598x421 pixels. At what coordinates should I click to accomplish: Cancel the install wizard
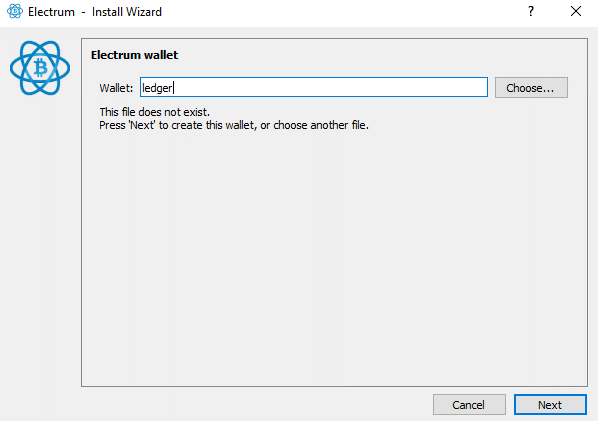click(x=469, y=405)
